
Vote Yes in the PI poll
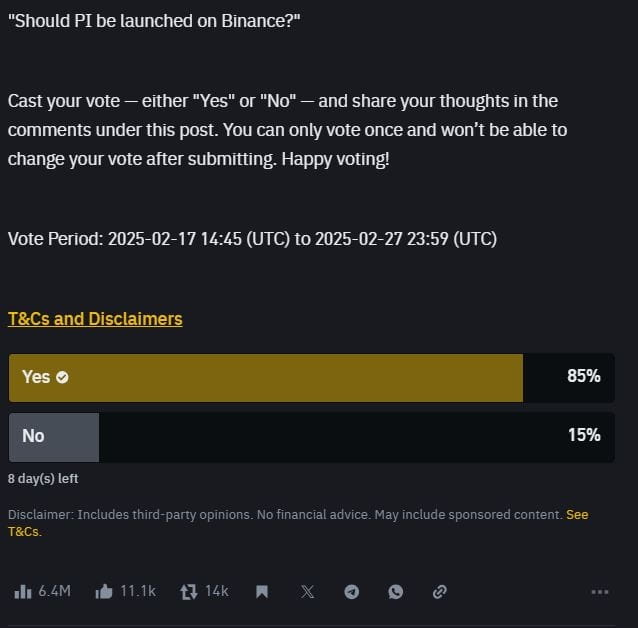pos(36,377)
